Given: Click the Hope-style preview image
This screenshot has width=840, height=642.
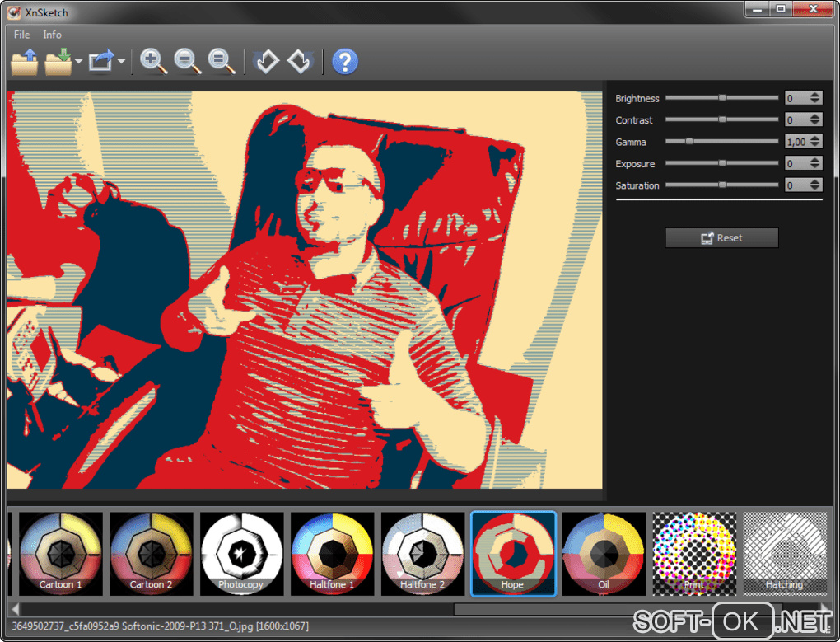Looking at the screenshot, I should 304,290.
